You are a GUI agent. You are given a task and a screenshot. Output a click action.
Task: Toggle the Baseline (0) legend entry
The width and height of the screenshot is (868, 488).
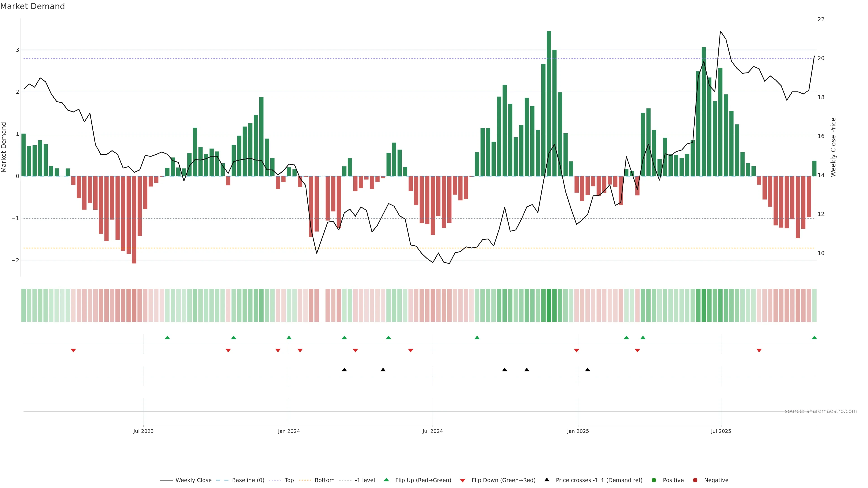point(248,480)
